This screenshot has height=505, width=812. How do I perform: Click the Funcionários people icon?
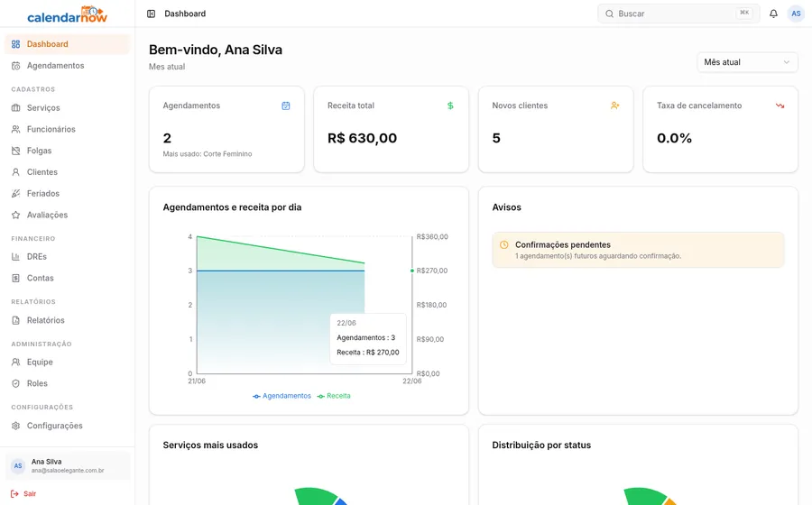coord(16,129)
